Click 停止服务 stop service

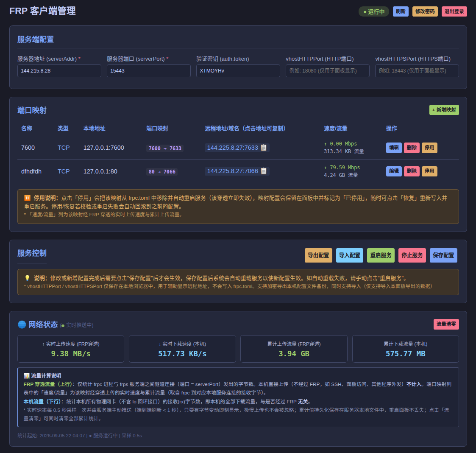[412, 255]
